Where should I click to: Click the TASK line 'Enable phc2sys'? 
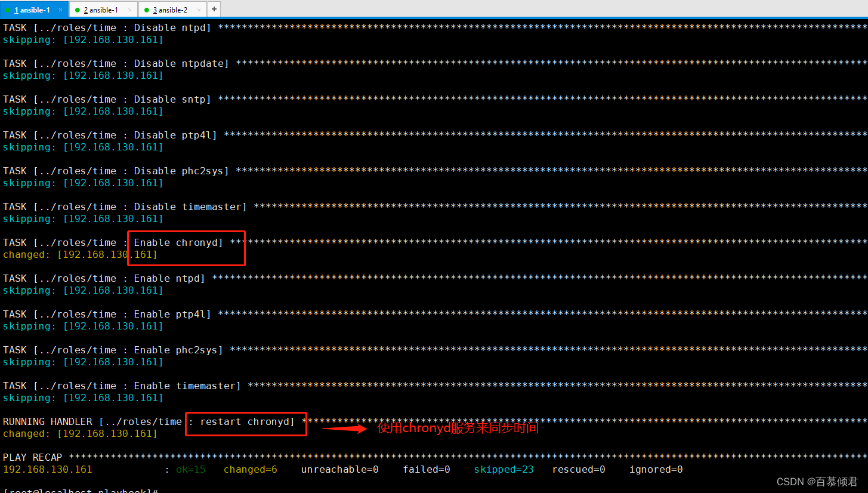[x=435, y=350]
